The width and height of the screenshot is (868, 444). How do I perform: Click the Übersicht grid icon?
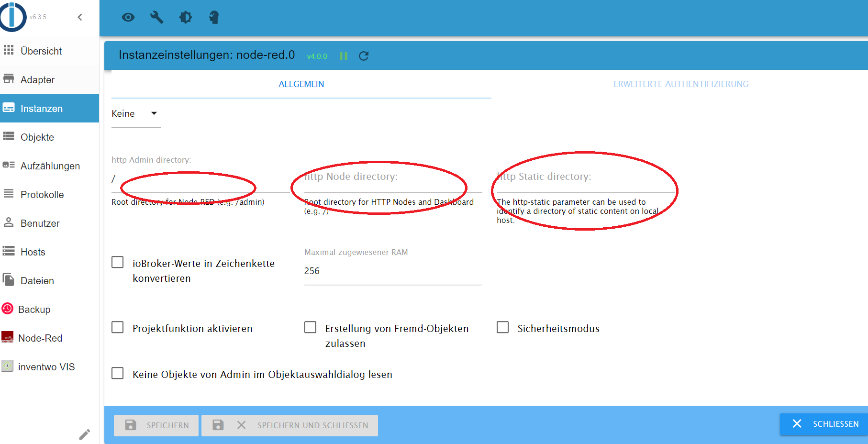[x=9, y=50]
